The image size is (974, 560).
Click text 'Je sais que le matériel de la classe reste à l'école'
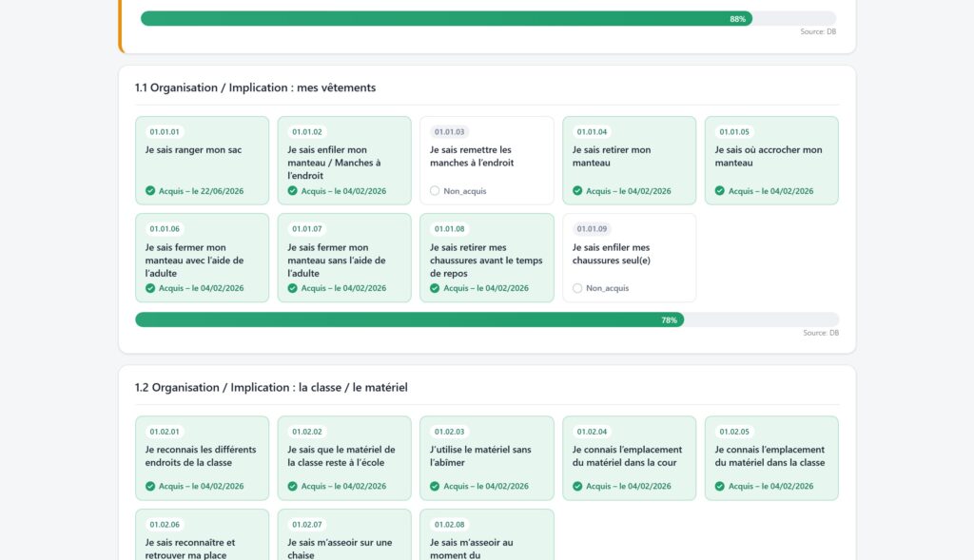341,455
